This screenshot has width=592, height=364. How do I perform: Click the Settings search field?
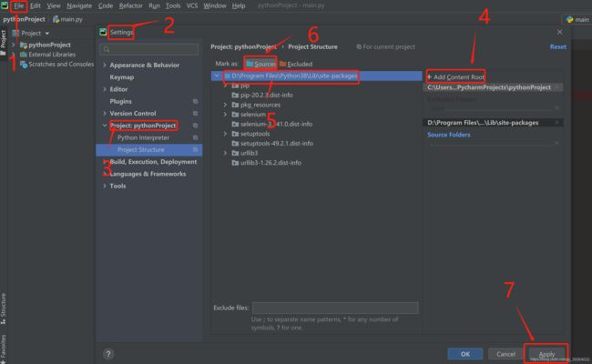(x=149, y=49)
